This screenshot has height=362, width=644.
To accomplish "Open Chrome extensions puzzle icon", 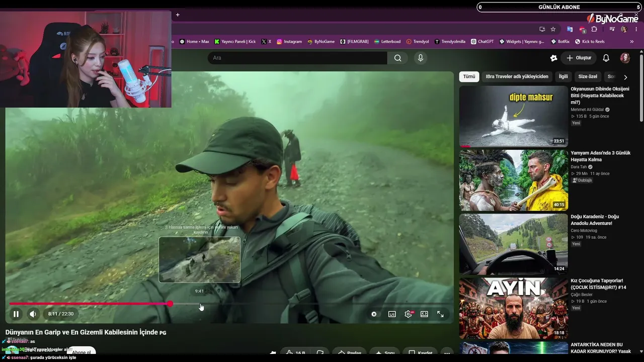I will [594, 29].
